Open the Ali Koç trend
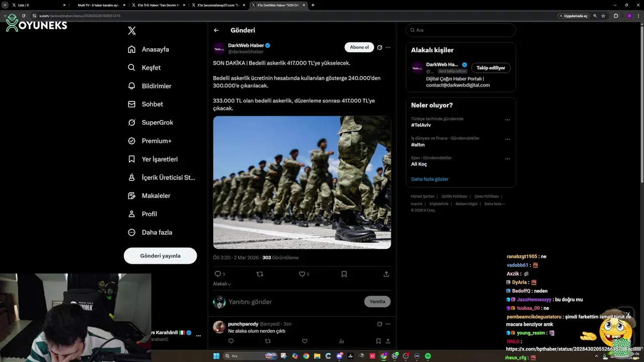 pyautogui.click(x=419, y=164)
